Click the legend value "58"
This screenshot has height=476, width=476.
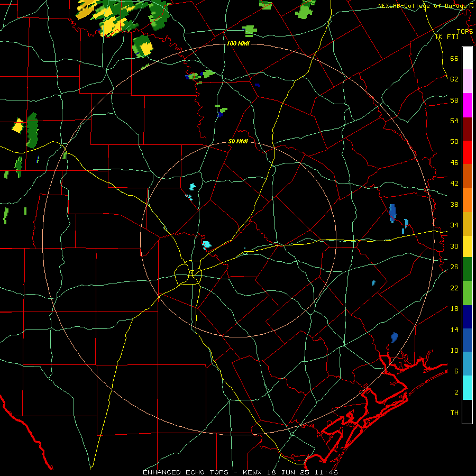[454, 100]
